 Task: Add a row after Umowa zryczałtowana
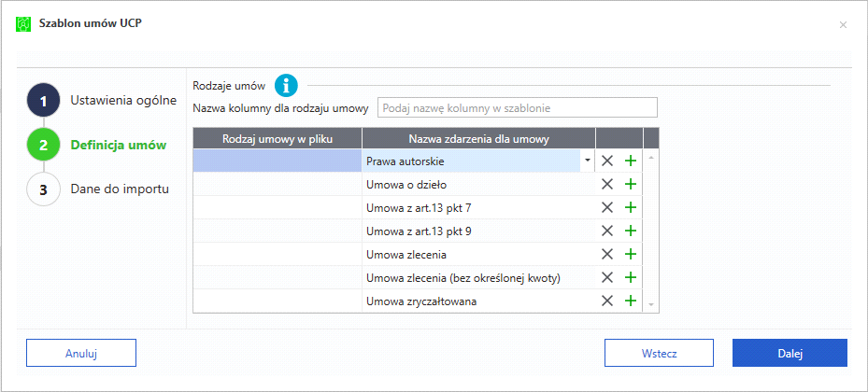click(631, 301)
